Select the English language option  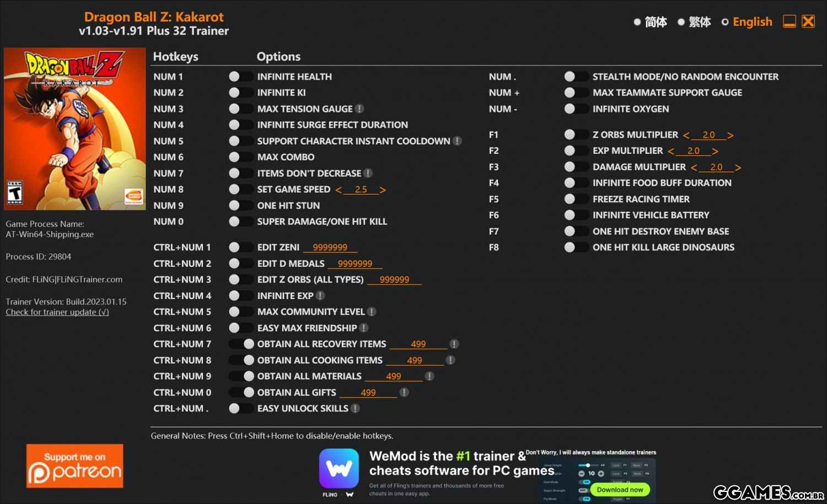click(747, 22)
